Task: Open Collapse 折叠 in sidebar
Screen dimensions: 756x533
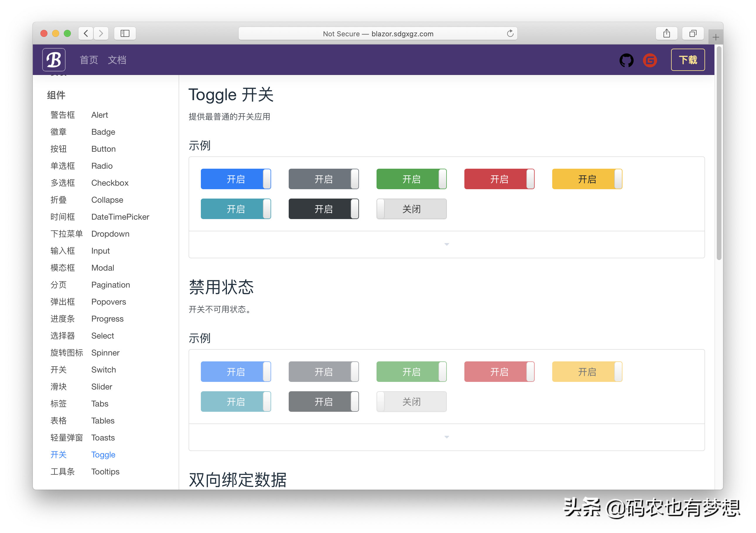Action: click(x=87, y=200)
